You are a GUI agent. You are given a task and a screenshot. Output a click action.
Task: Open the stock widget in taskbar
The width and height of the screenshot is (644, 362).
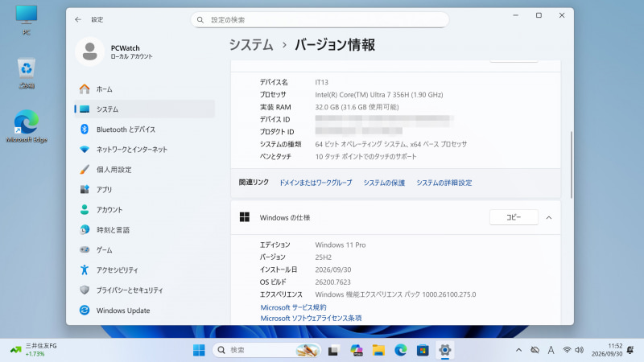34,350
